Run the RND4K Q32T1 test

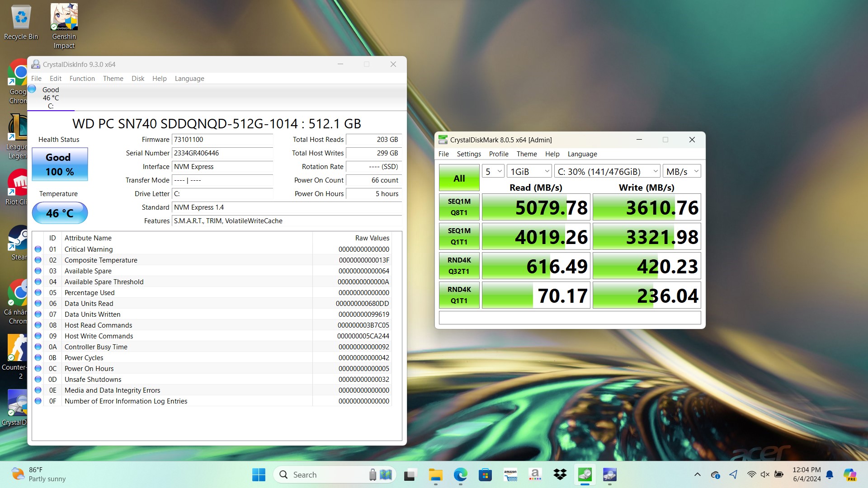459,266
